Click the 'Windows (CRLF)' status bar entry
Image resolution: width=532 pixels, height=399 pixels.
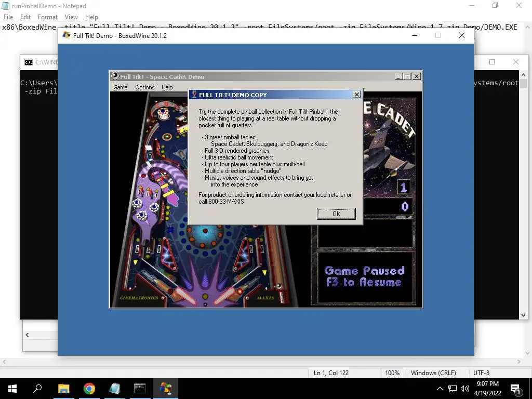433,373
